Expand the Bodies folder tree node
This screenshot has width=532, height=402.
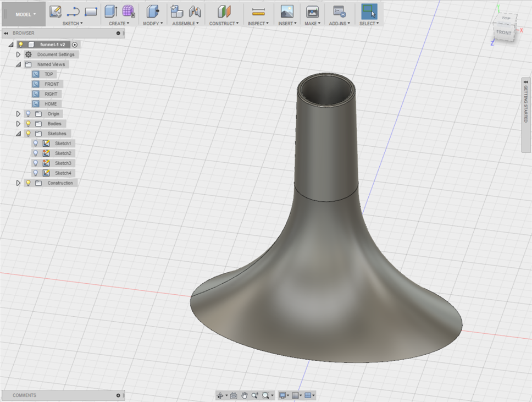pyautogui.click(x=18, y=124)
